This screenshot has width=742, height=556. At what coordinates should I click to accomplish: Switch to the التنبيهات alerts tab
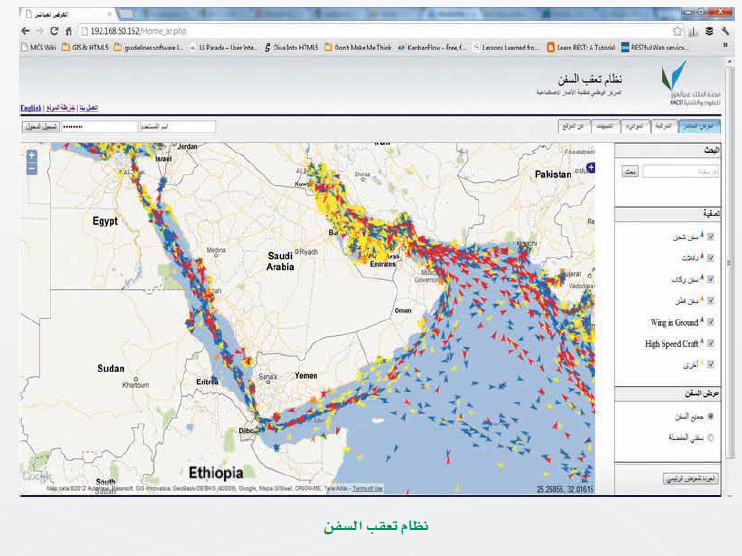coord(605,126)
